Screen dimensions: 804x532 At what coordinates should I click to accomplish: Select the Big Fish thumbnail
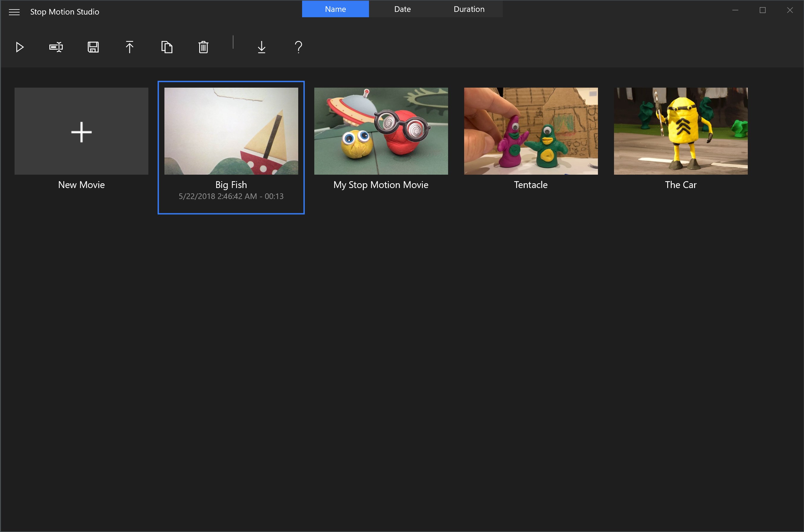coord(231,131)
